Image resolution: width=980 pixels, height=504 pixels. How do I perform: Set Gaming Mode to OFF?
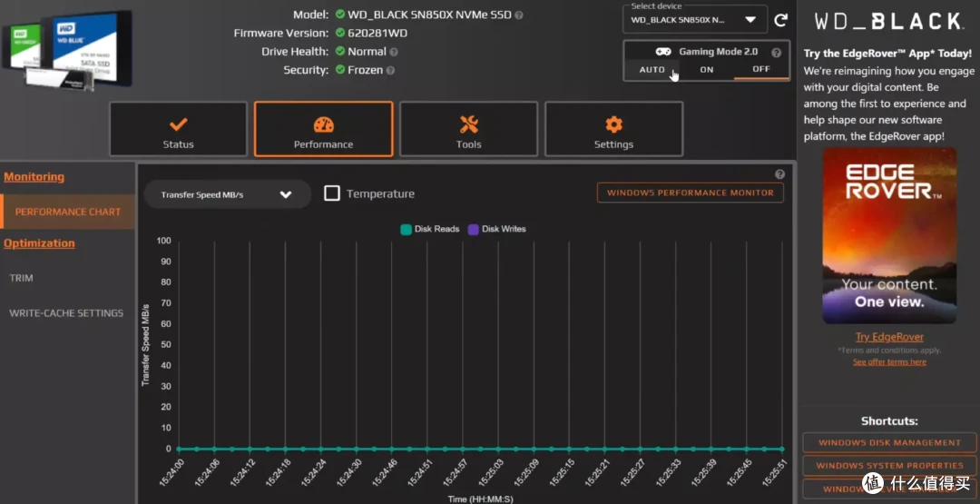click(x=761, y=69)
